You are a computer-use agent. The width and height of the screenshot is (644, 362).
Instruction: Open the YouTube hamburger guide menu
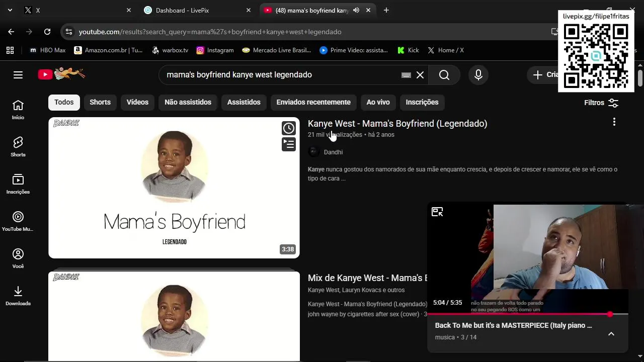18,75
